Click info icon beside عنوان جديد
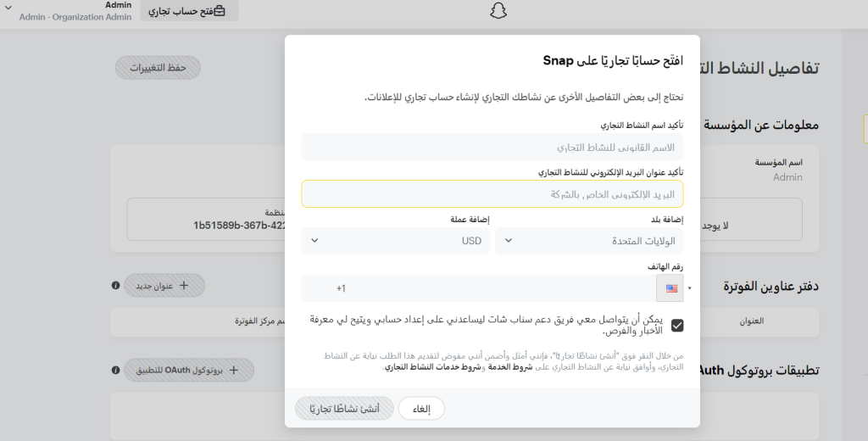Image resolution: width=868 pixels, height=441 pixels. [115, 285]
